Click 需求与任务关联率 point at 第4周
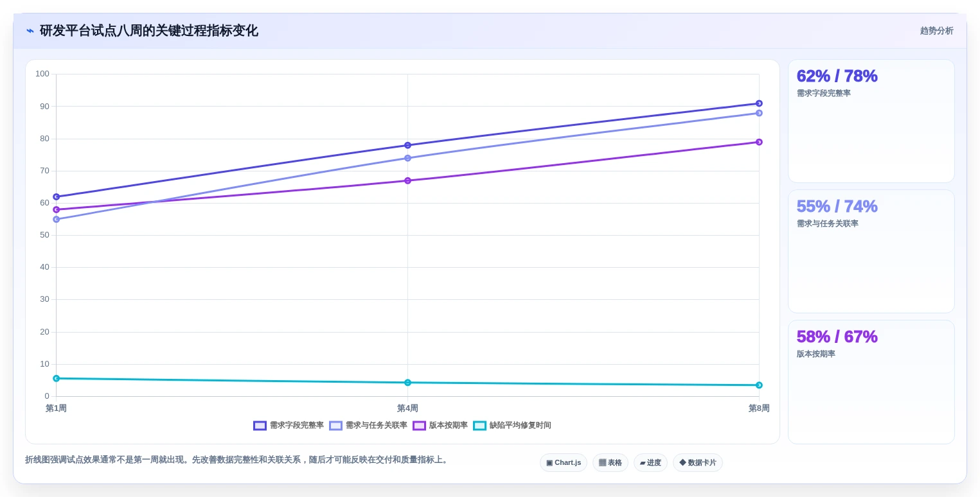This screenshot has width=980, height=497. pyautogui.click(x=407, y=158)
